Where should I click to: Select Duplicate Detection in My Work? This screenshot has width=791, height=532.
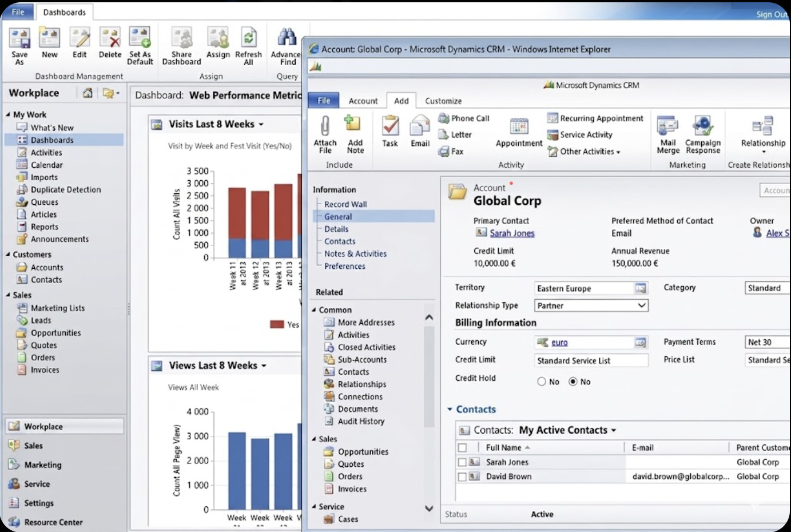[x=66, y=190]
